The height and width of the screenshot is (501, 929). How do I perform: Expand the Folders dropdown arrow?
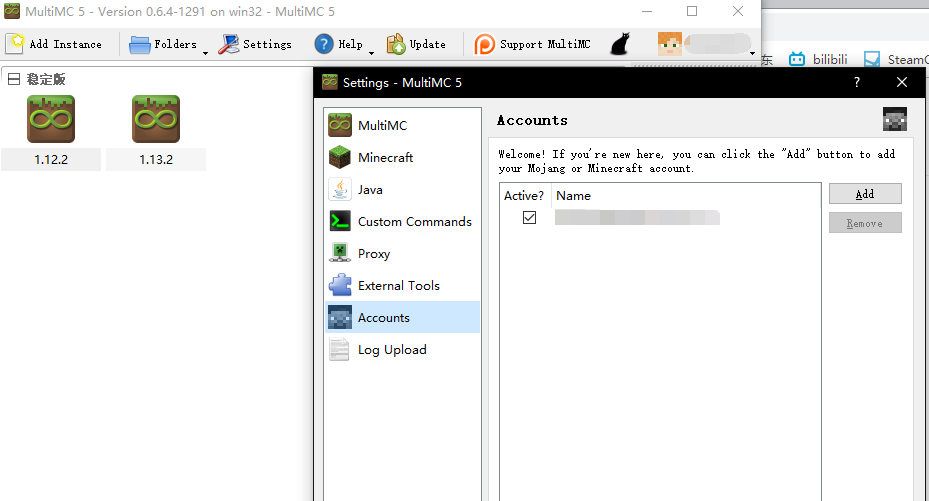pyautogui.click(x=205, y=53)
